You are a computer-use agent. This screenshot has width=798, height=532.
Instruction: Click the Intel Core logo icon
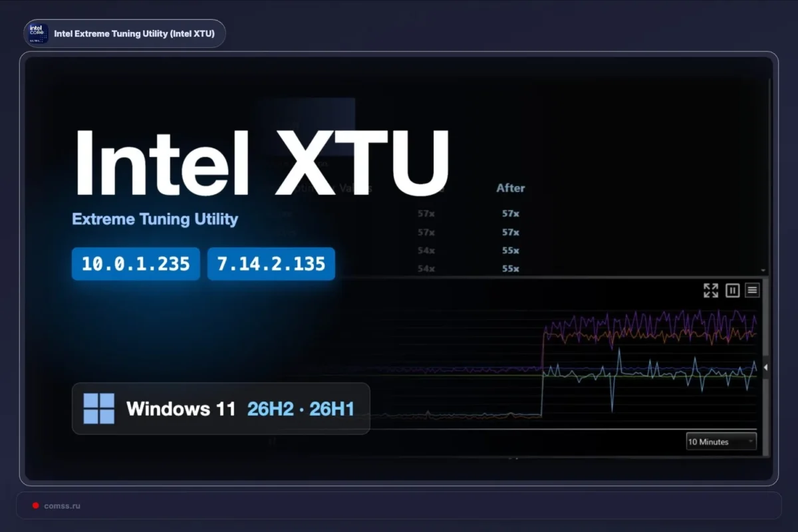pos(37,33)
